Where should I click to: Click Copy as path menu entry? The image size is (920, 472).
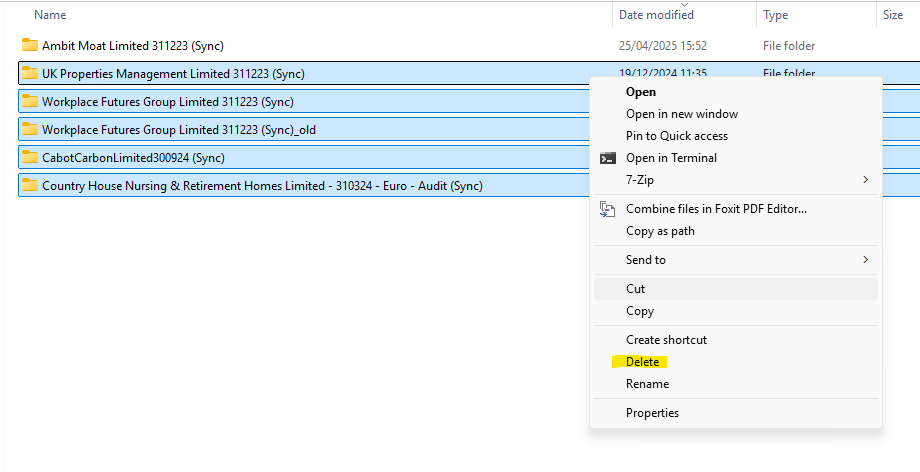(x=660, y=231)
